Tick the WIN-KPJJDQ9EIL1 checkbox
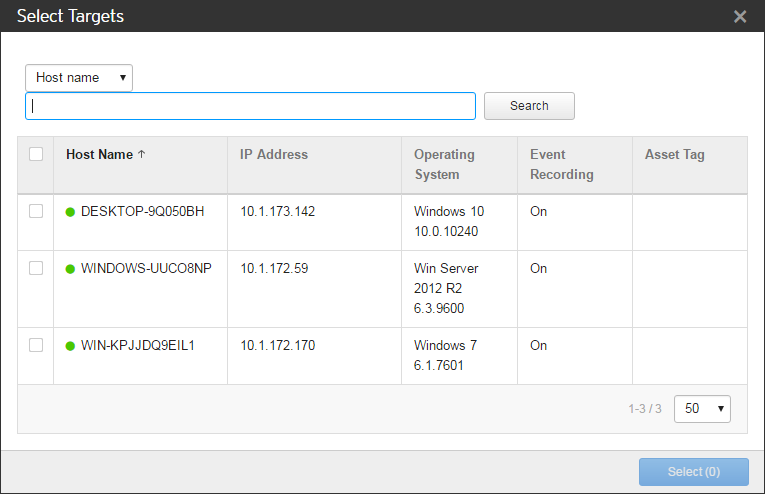The height and width of the screenshot is (494, 765). coord(36,345)
